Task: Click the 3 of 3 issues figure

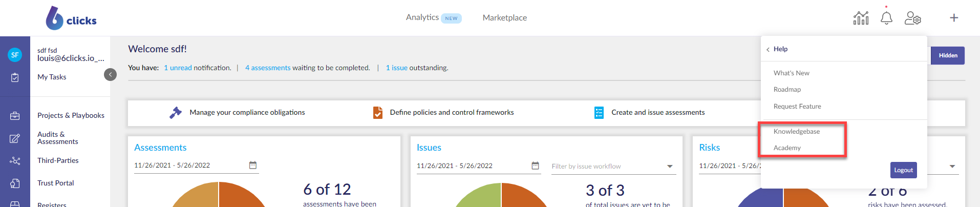Action: point(605,191)
